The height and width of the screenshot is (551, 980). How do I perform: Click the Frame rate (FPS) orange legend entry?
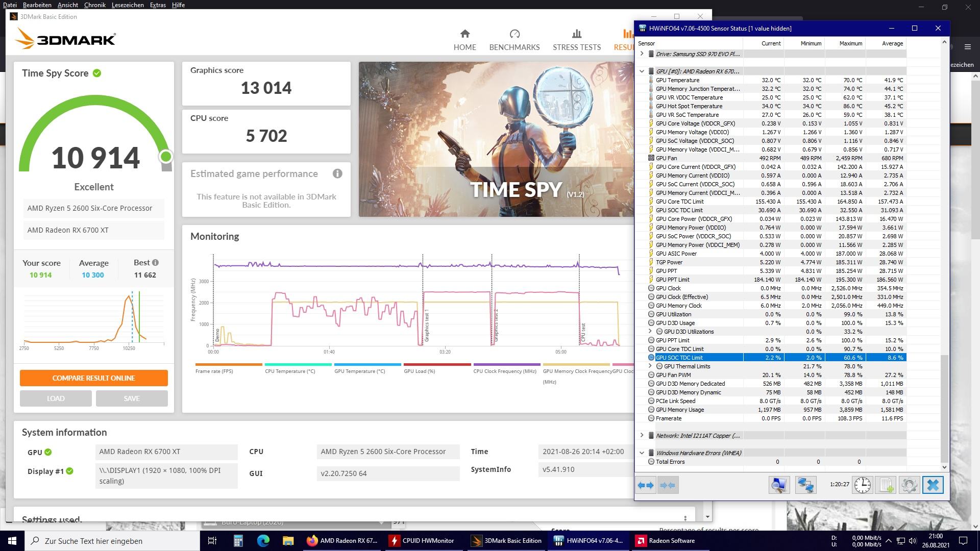(x=229, y=368)
